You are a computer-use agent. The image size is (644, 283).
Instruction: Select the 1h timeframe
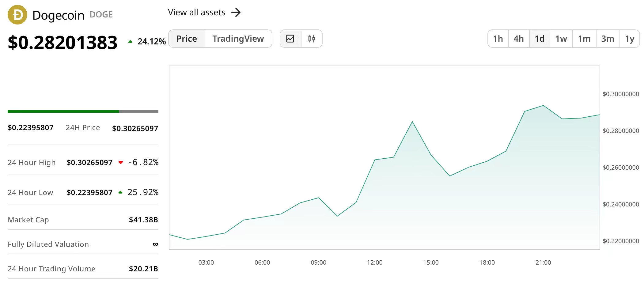tap(498, 39)
